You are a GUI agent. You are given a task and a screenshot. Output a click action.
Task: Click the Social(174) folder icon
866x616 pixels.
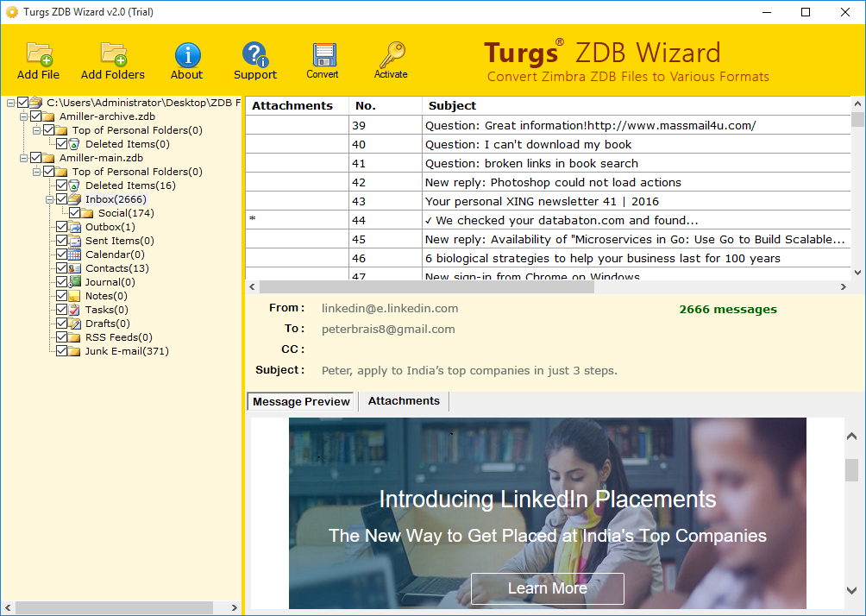tap(87, 213)
